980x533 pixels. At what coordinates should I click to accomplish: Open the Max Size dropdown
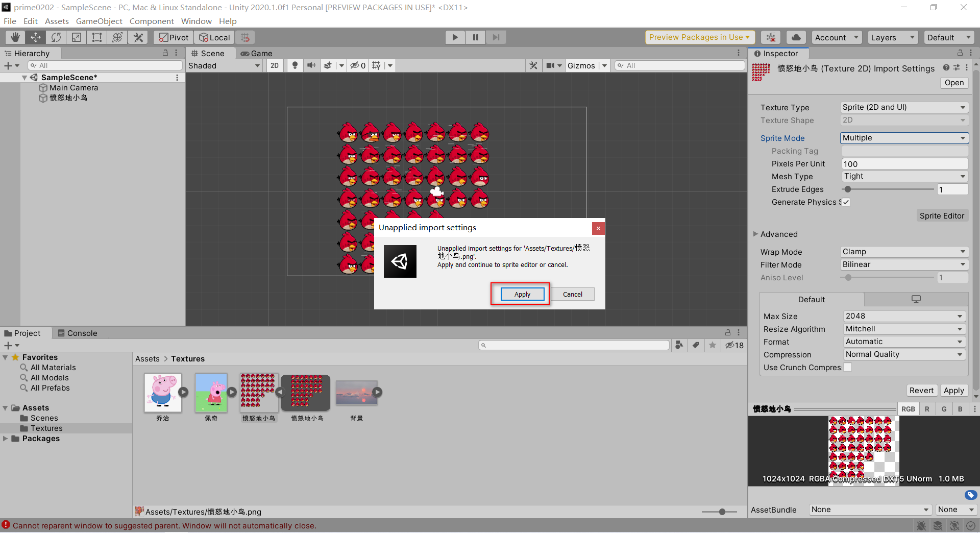coord(904,316)
